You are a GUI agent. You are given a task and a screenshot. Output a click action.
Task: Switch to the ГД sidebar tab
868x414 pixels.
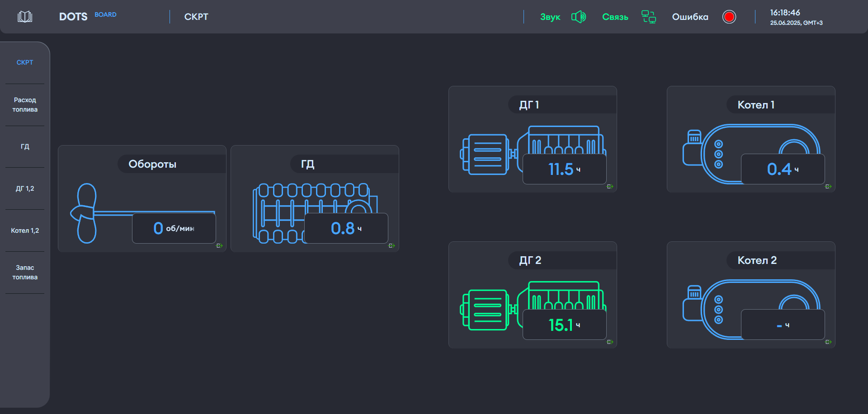point(25,146)
